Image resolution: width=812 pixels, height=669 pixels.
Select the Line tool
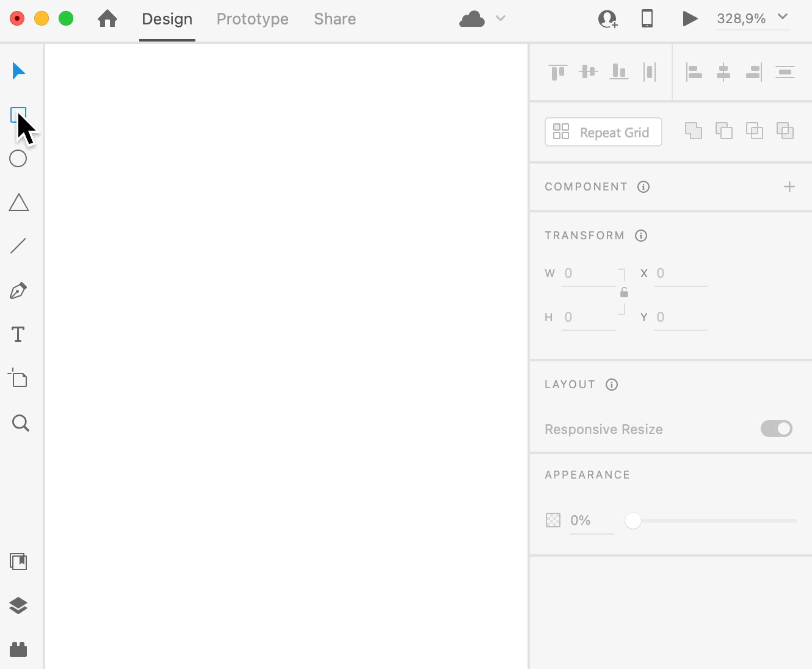(18, 246)
